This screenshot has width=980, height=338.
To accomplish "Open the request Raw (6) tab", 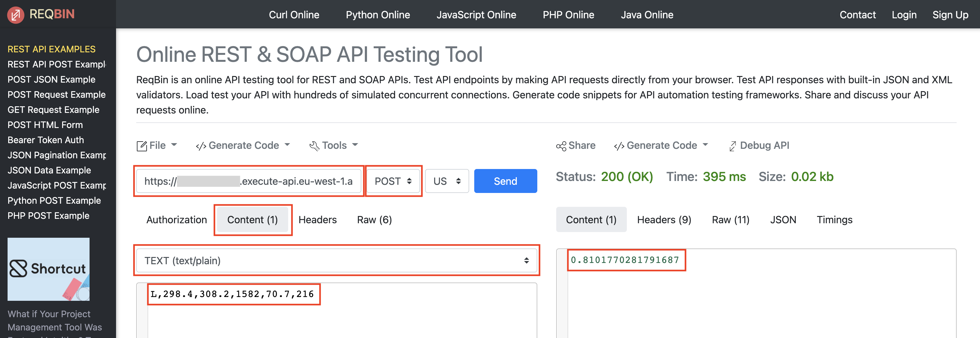I will coord(374,219).
